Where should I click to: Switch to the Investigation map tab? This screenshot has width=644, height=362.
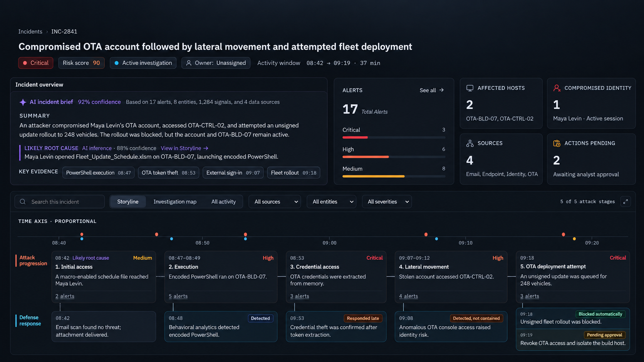click(175, 202)
